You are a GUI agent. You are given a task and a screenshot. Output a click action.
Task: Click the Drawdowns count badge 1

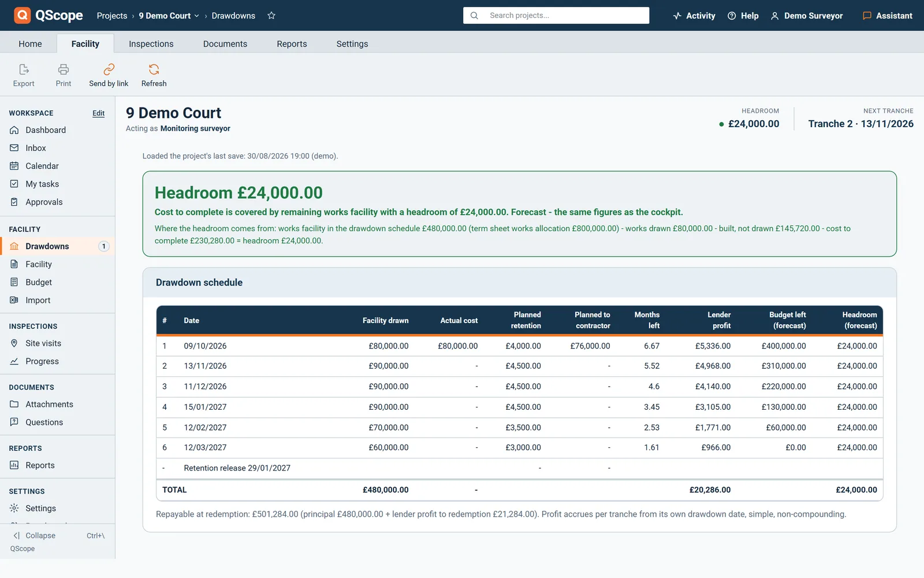coord(104,246)
